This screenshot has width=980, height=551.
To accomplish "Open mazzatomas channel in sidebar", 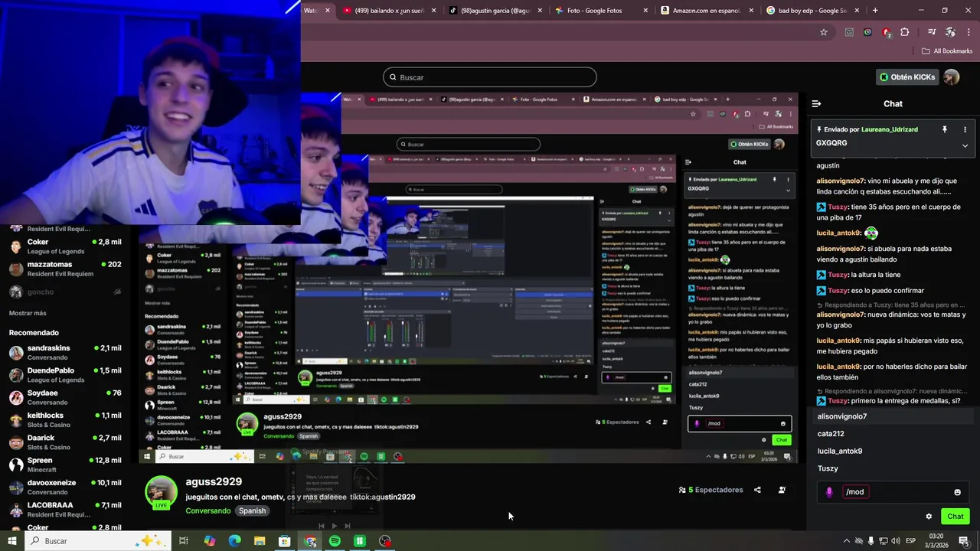I will click(x=65, y=269).
